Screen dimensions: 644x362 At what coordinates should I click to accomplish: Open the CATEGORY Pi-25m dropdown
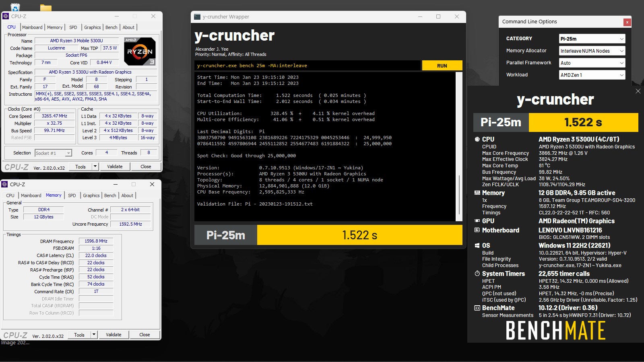[592, 39]
